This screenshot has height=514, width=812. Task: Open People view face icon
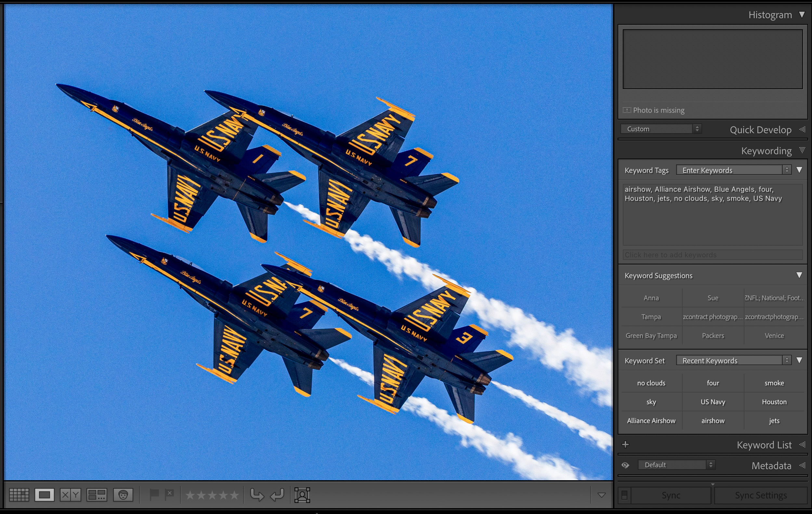pyautogui.click(x=123, y=495)
